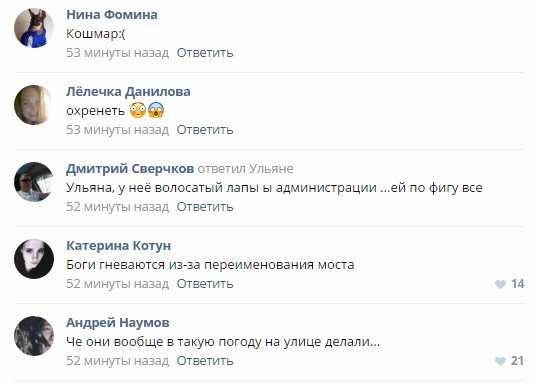Open Андрей Наумов's avatar photo
The width and height of the screenshot is (539, 390).
[x=34, y=336]
